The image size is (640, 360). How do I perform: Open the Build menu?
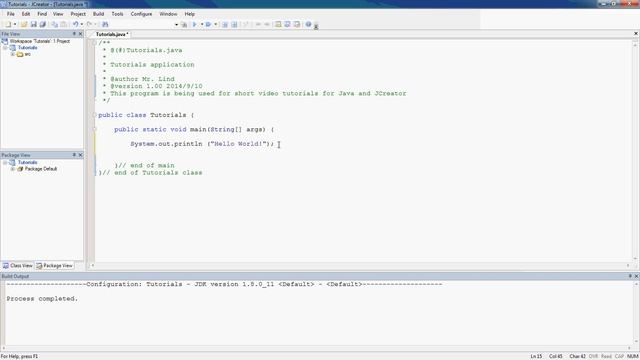pos(98,14)
